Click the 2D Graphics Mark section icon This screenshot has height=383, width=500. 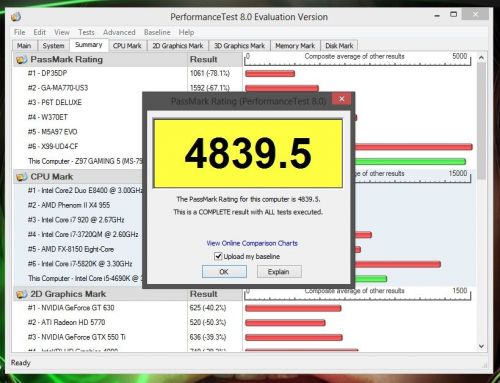pos(22,294)
